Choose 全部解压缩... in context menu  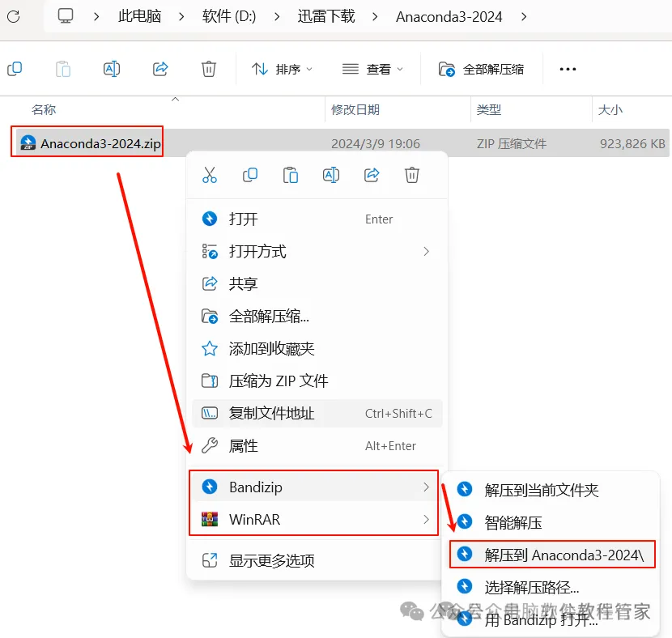317,317
